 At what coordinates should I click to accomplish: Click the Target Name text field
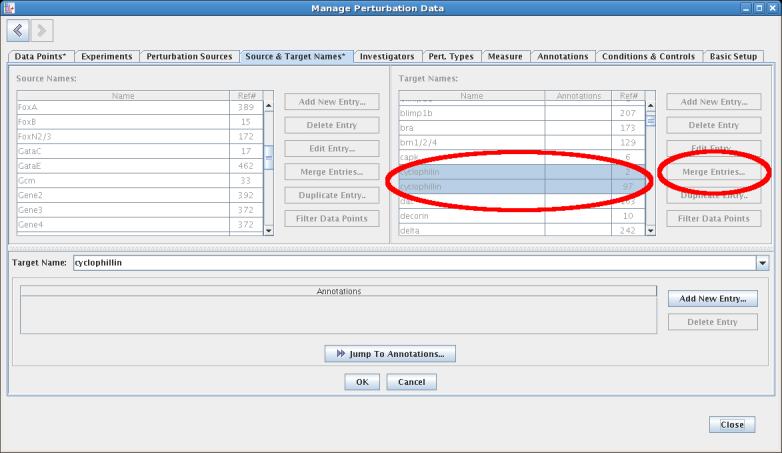410,263
